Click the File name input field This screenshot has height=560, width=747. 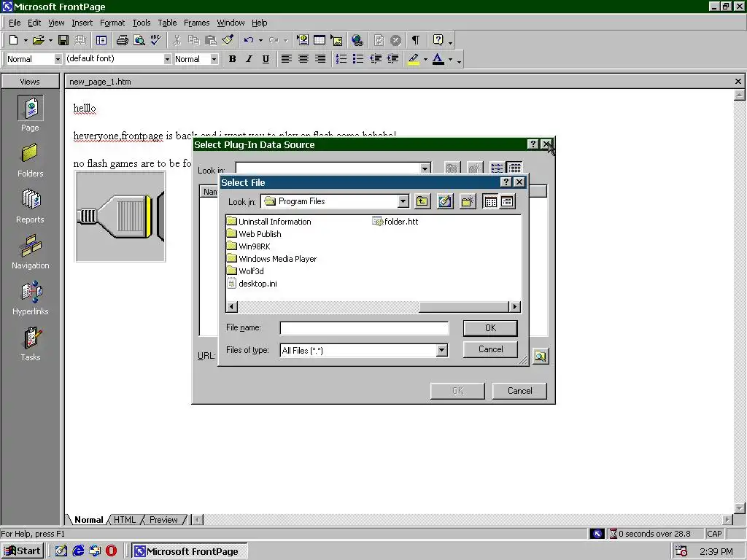coord(364,327)
